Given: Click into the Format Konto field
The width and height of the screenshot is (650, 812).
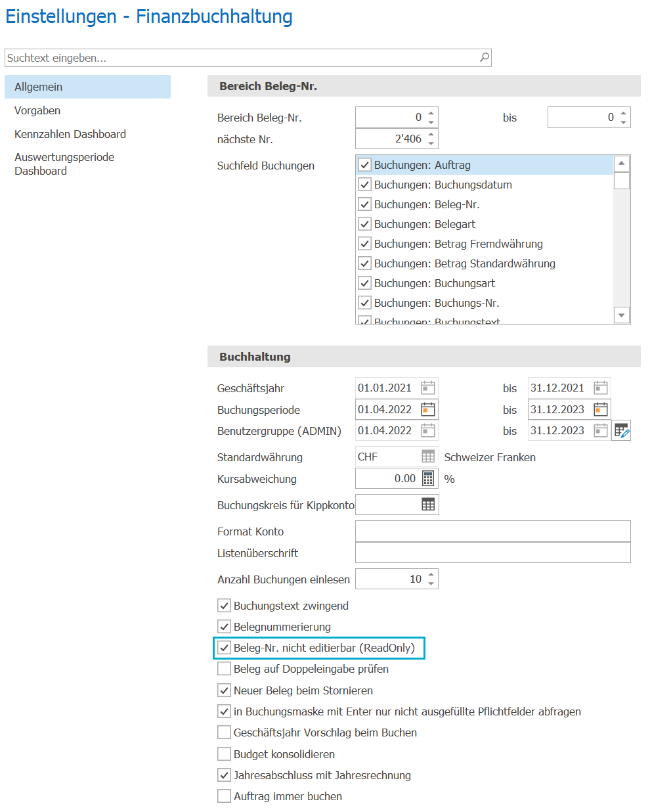Looking at the screenshot, I should [x=493, y=531].
